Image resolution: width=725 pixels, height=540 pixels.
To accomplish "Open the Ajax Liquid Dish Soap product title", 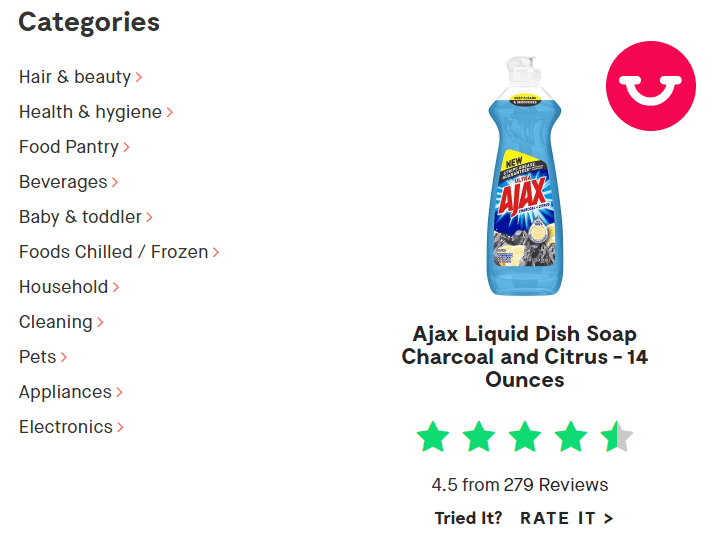I will click(525, 357).
